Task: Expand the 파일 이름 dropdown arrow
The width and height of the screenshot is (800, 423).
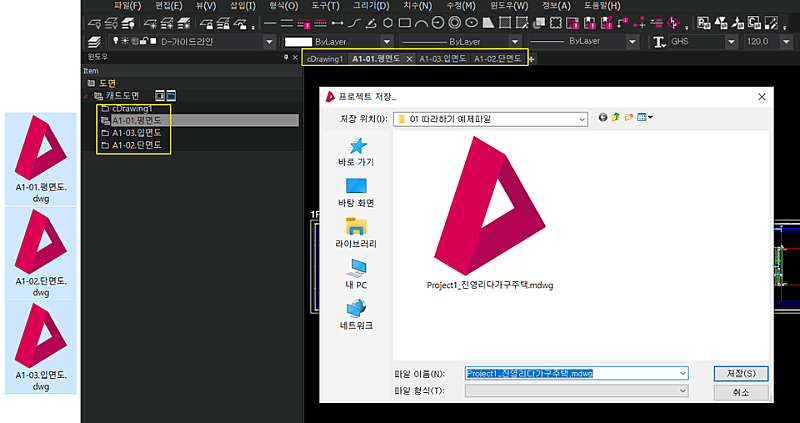Action: tap(683, 374)
